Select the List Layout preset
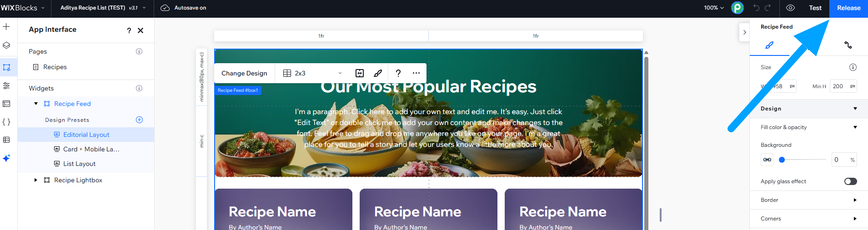 (79, 164)
